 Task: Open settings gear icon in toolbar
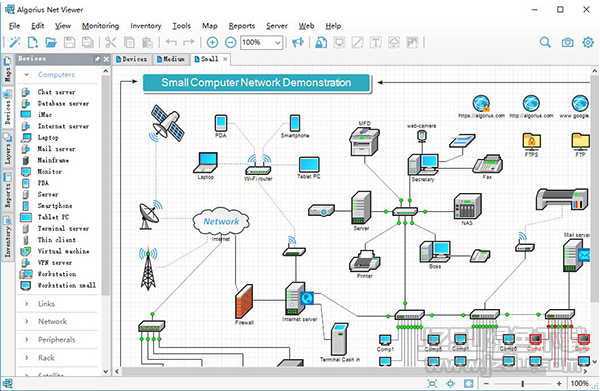point(588,42)
